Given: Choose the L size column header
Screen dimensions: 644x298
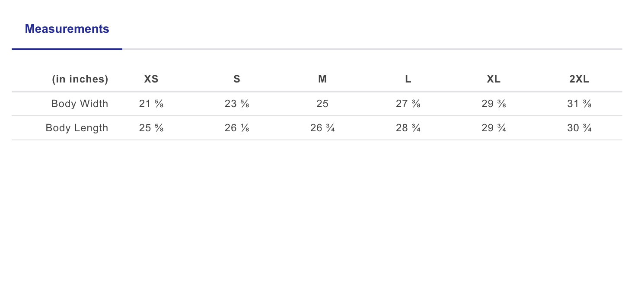Looking at the screenshot, I should click(408, 79).
